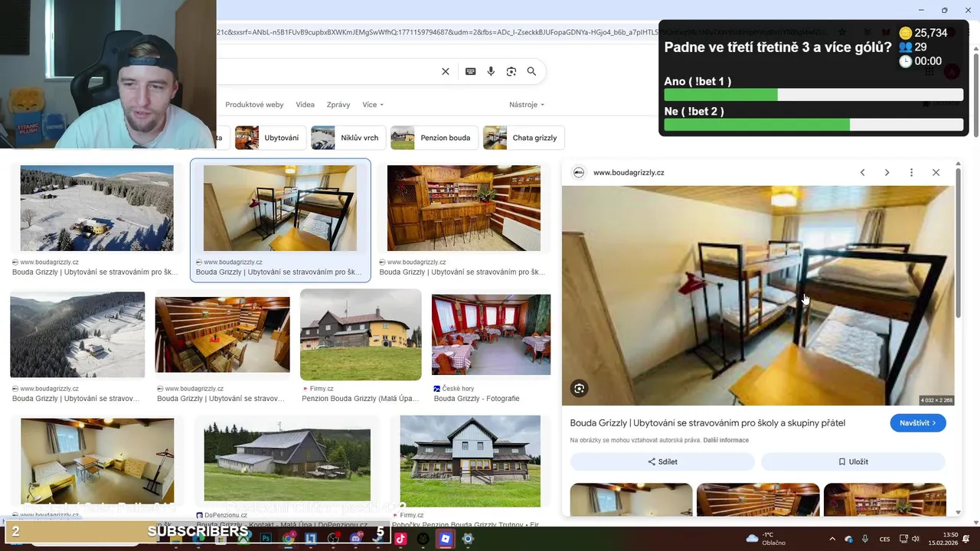Open the Discord icon in taskbar
The height and width of the screenshot is (551, 980).
click(x=355, y=539)
